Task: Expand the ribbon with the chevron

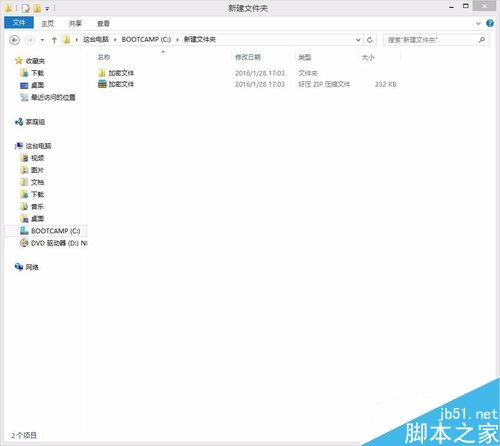Action: click(x=478, y=23)
